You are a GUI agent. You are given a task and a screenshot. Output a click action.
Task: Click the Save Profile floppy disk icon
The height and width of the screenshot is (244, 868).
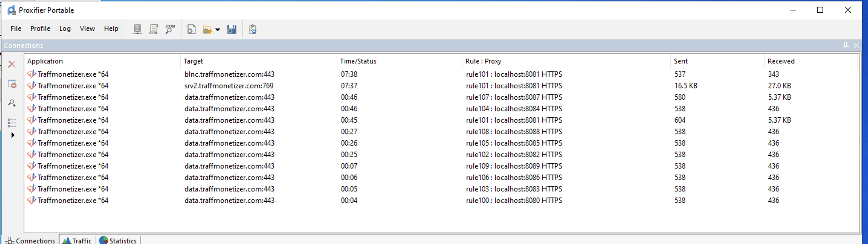pos(232,29)
